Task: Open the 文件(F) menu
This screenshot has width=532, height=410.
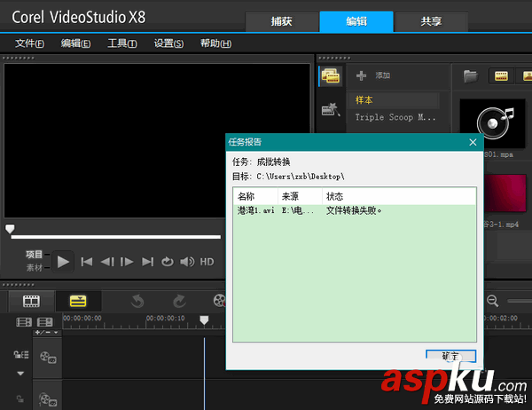Action: pos(29,43)
